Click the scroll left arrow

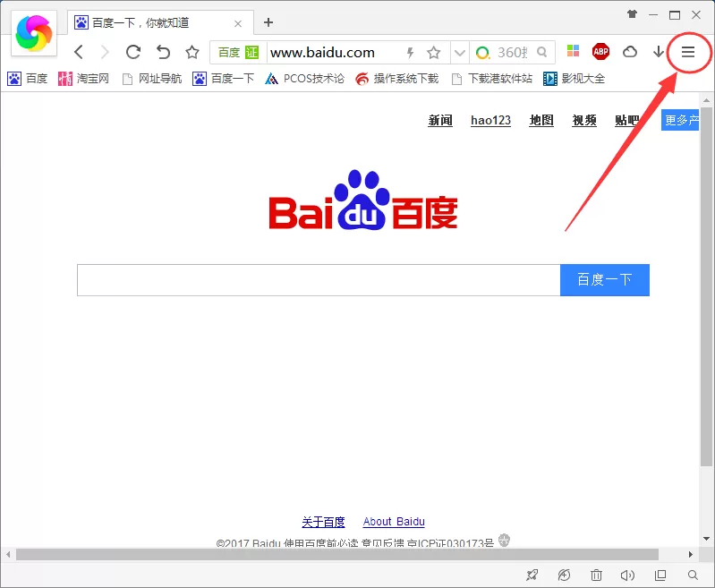click(x=8, y=554)
